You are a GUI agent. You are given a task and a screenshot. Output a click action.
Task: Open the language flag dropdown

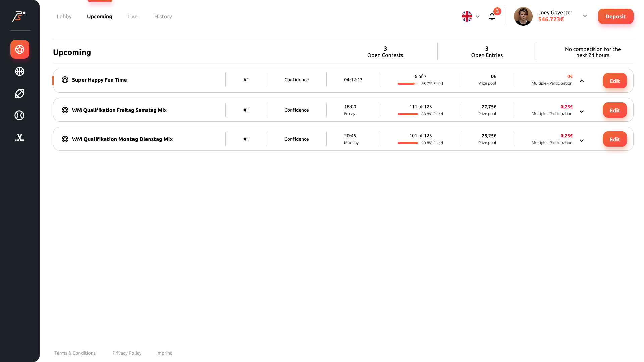(471, 16)
